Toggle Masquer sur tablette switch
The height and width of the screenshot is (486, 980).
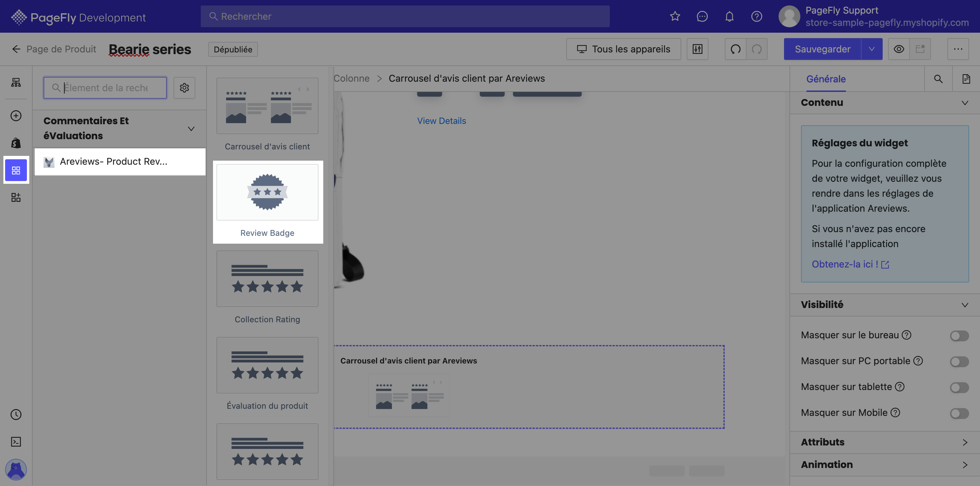pos(959,387)
